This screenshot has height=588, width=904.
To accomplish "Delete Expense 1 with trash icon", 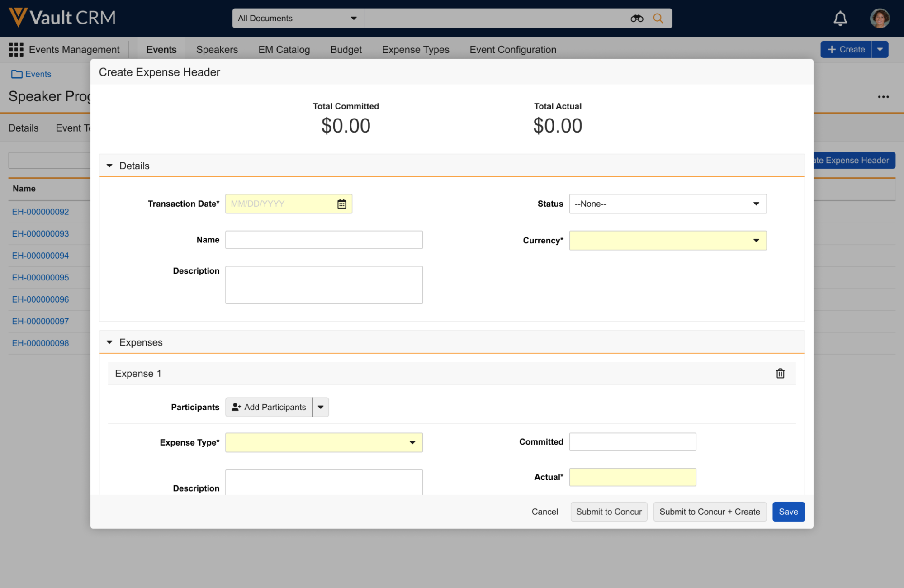I will (780, 374).
